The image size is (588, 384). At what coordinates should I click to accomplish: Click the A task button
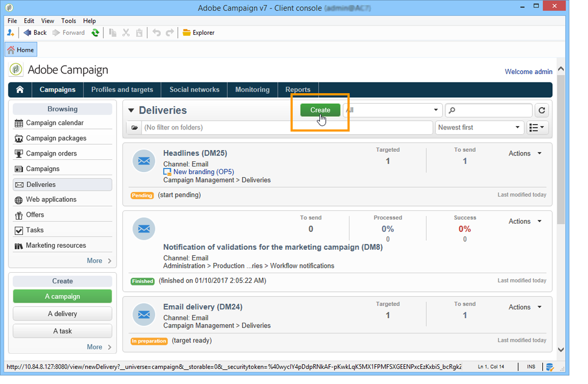(62, 331)
